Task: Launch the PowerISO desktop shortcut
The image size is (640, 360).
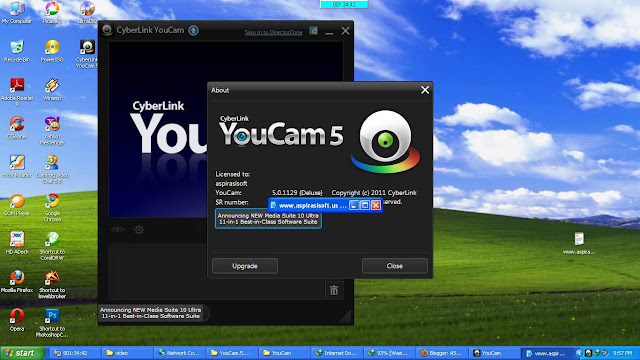Action: pos(52,51)
